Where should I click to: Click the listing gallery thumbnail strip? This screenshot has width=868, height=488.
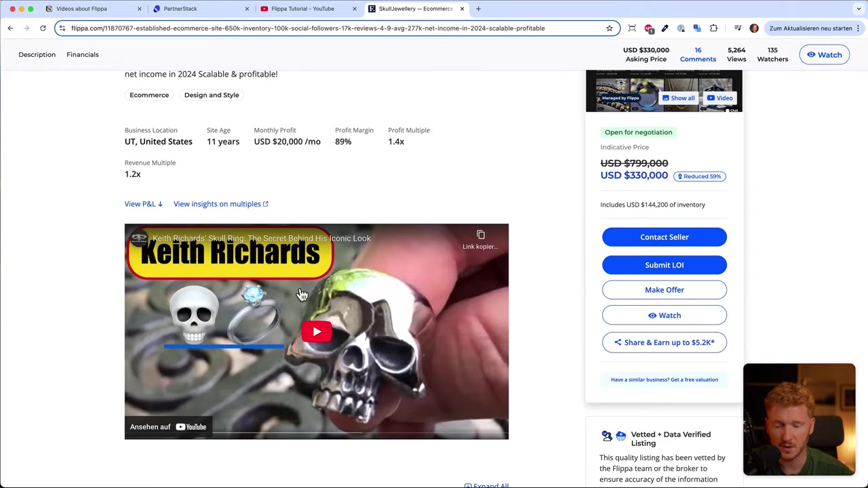(x=664, y=91)
